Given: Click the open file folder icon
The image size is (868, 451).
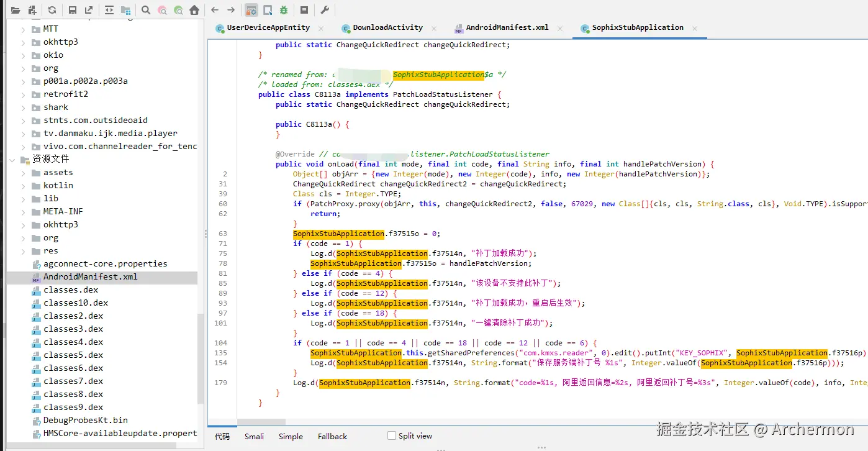Looking at the screenshot, I should coord(15,10).
